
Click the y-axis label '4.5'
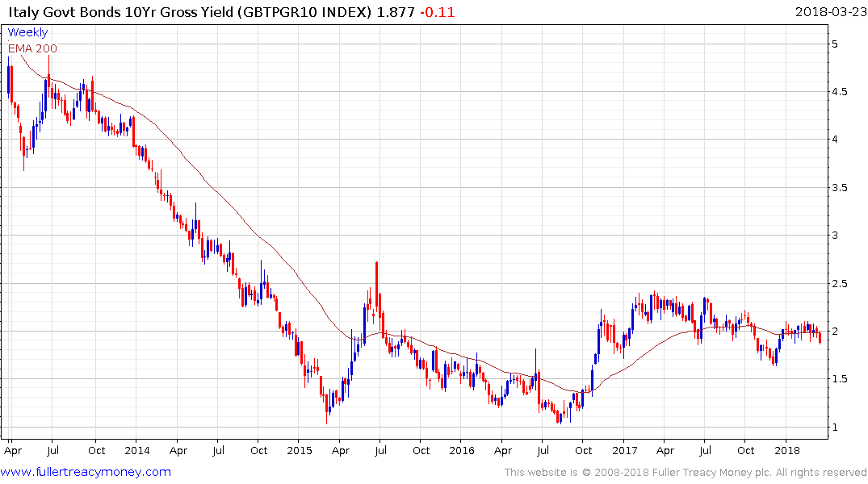(x=839, y=92)
